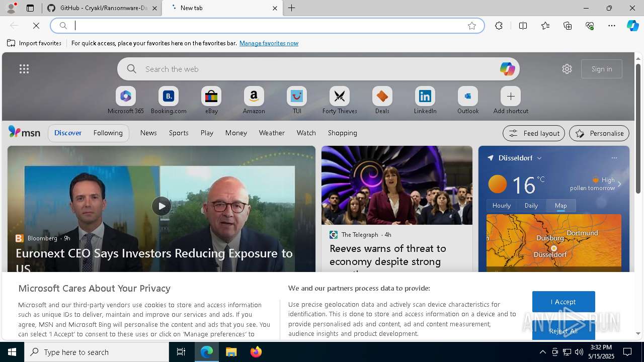This screenshot has width=644, height=362.
Task: Open page settings gear
Action: (x=567, y=69)
